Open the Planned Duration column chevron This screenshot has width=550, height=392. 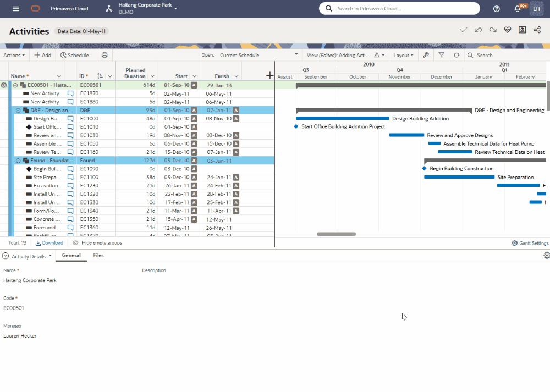tap(152, 76)
